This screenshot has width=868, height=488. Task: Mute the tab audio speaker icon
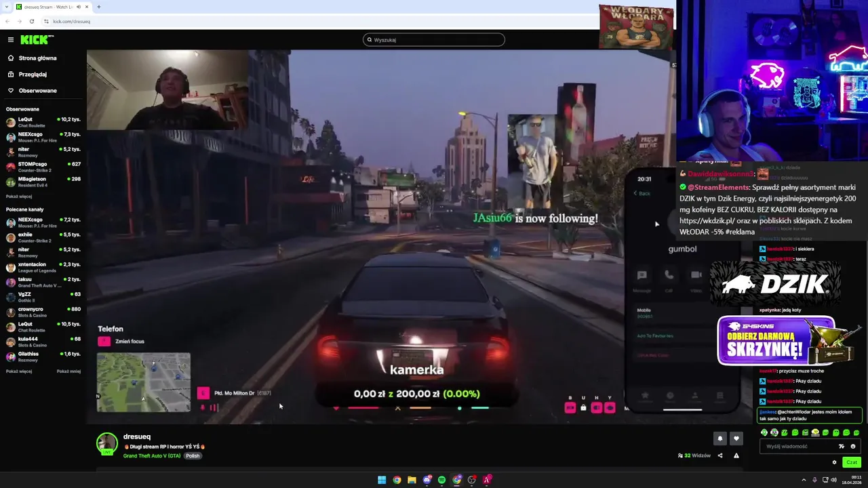click(x=79, y=7)
